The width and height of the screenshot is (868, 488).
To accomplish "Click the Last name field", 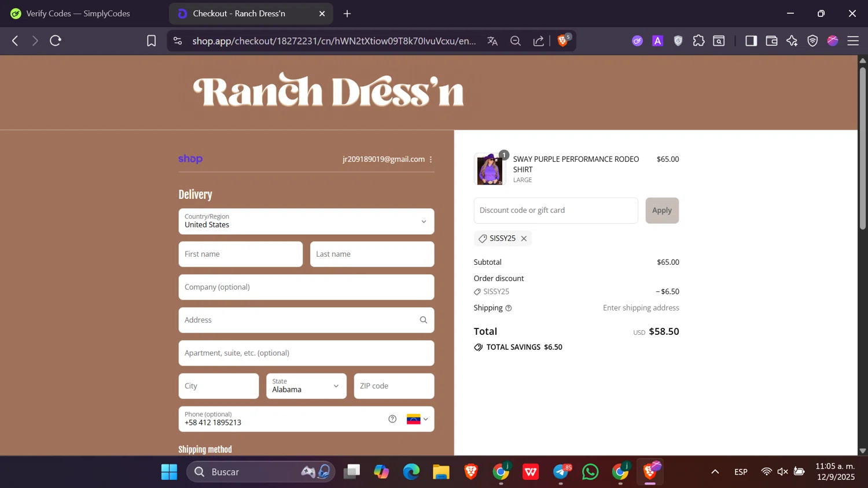I will [372, 254].
